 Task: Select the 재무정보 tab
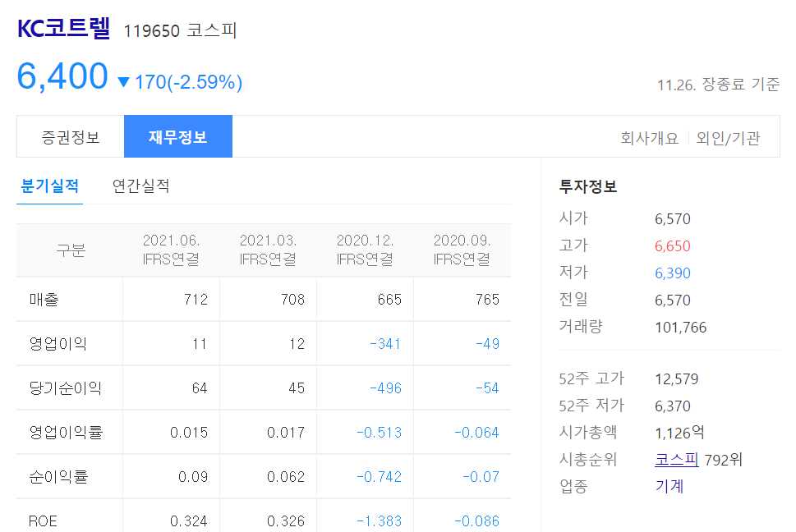[177, 136]
